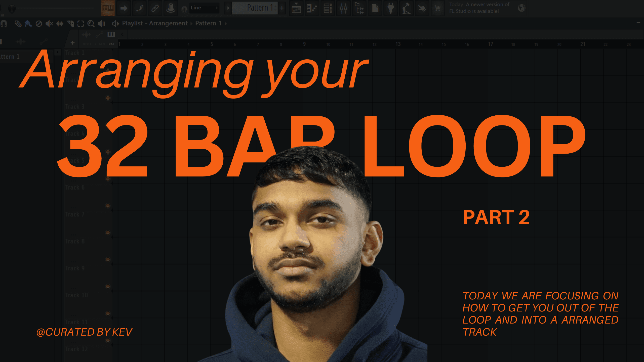Click the right-arrow step edit icon

point(124,8)
